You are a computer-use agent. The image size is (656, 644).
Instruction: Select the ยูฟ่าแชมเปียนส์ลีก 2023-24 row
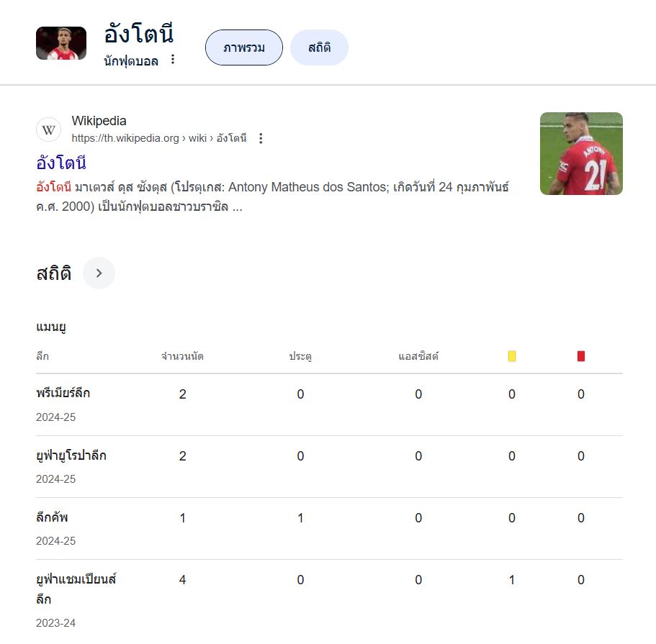pos(329,601)
